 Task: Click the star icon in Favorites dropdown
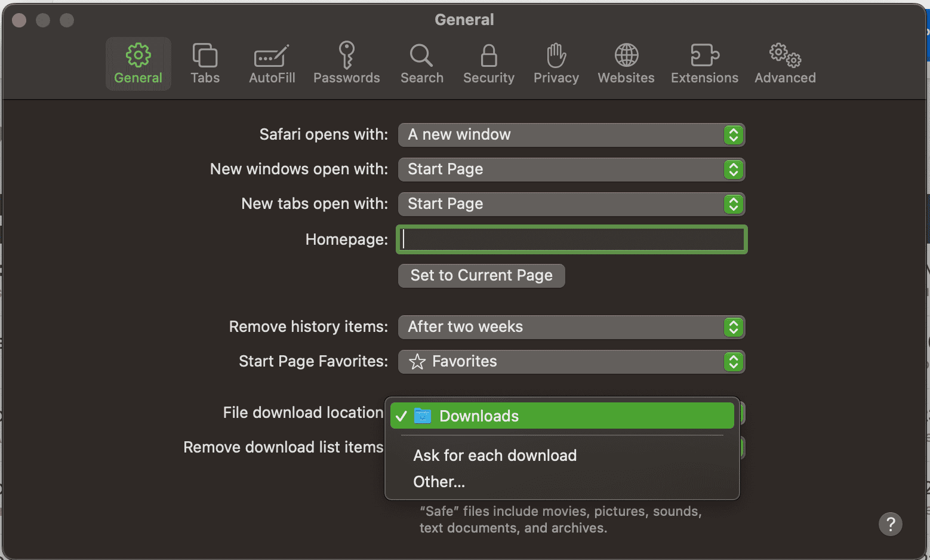[417, 362]
